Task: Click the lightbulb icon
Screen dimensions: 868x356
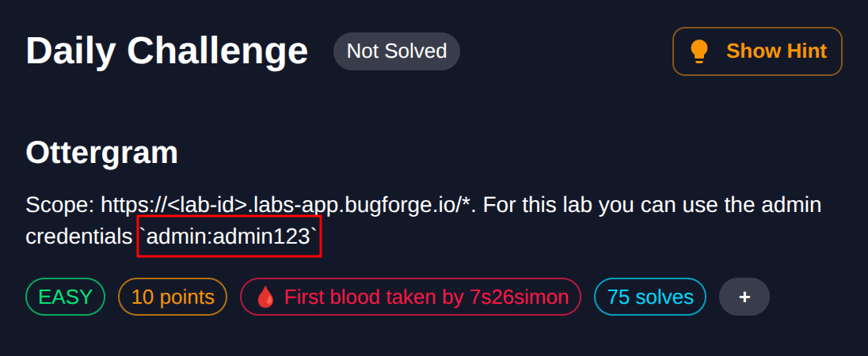Action: (x=699, y=51)
